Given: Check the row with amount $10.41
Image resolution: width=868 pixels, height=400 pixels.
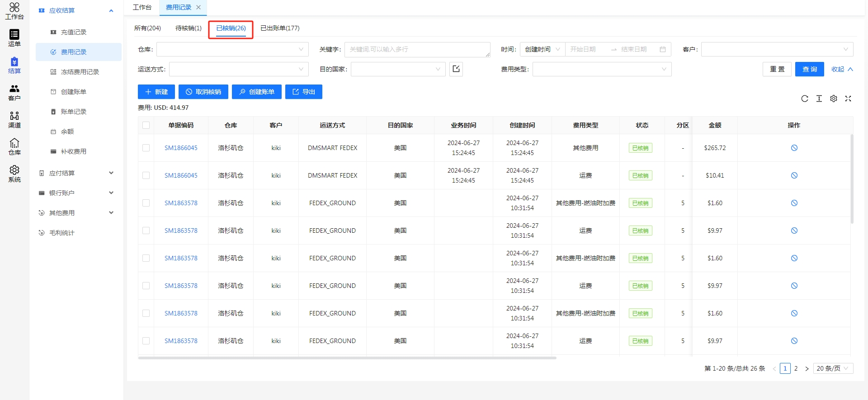Looking at the screenshot, I should (x=146, y=175).
